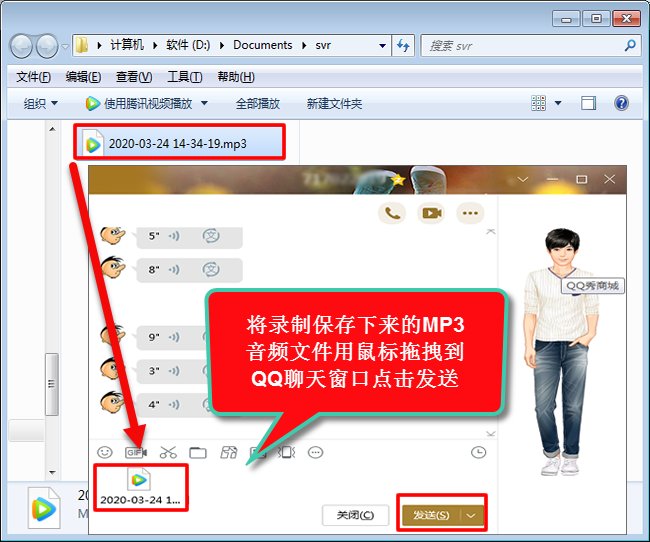Click Explorer scrollbar up arrow
The height and width of the screenshot is (542, 650).
[x=52, y=129]
